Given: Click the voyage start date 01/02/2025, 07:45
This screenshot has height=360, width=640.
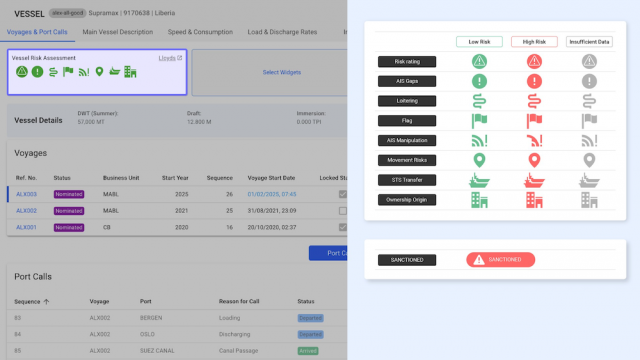Looking at the screenshot, I should click(x=272, y=194).
